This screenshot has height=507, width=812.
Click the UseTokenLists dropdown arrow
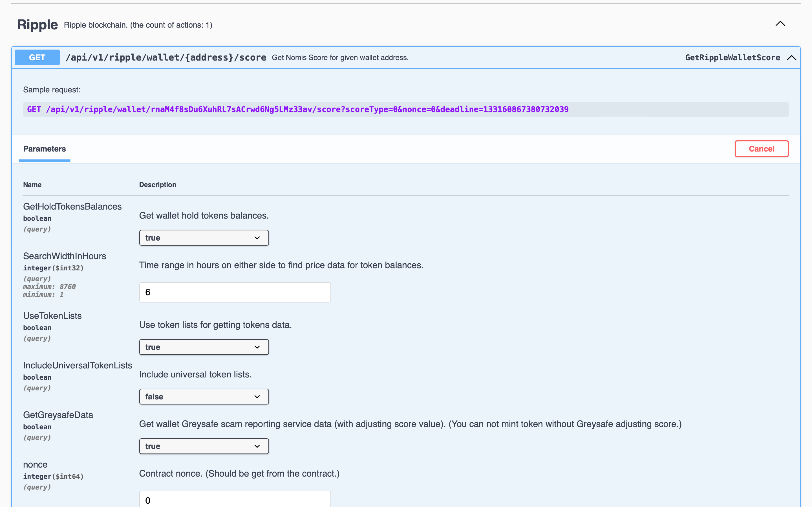(x=257, y=347)
